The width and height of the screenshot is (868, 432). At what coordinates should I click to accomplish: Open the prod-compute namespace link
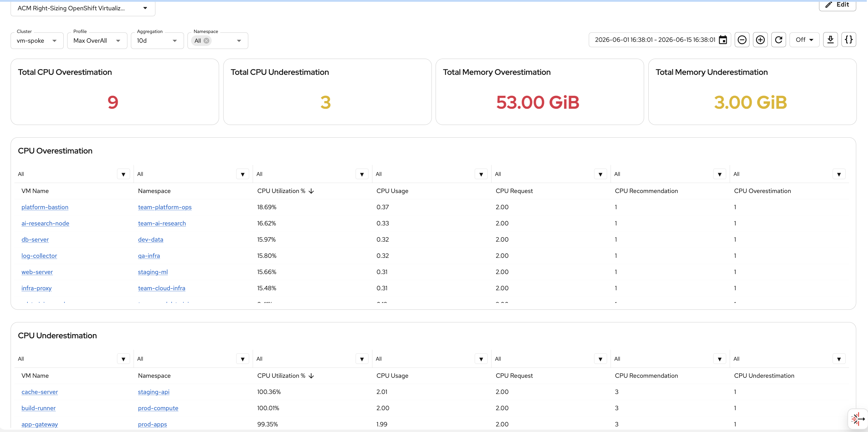pyautogui.click(x=158, y=408)
